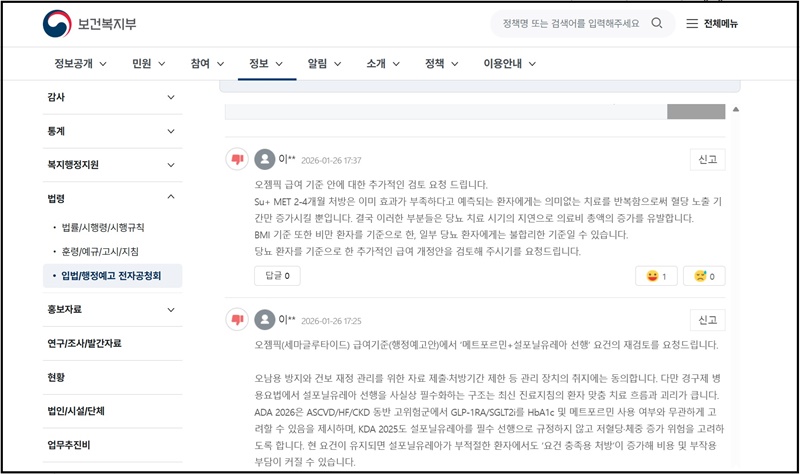Open the 전체메뉴 hamburger menu

[712, 23]
